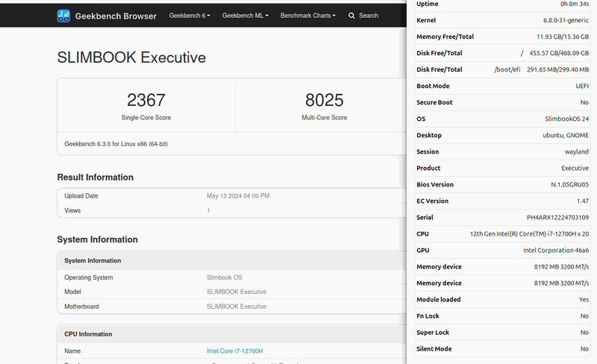Click the Geekbench logo icon
Viewport: 597px width, 364px height.
click(x=64, y=16)
